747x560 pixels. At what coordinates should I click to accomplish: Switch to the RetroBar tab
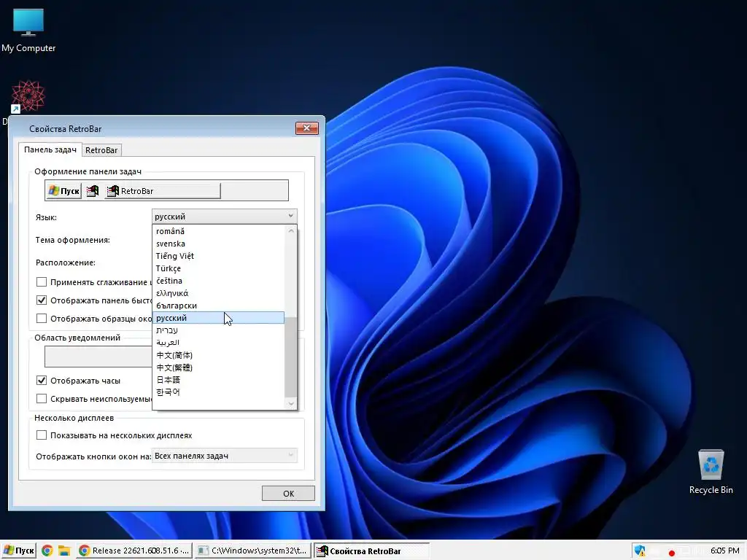click(x=101, y=150)
